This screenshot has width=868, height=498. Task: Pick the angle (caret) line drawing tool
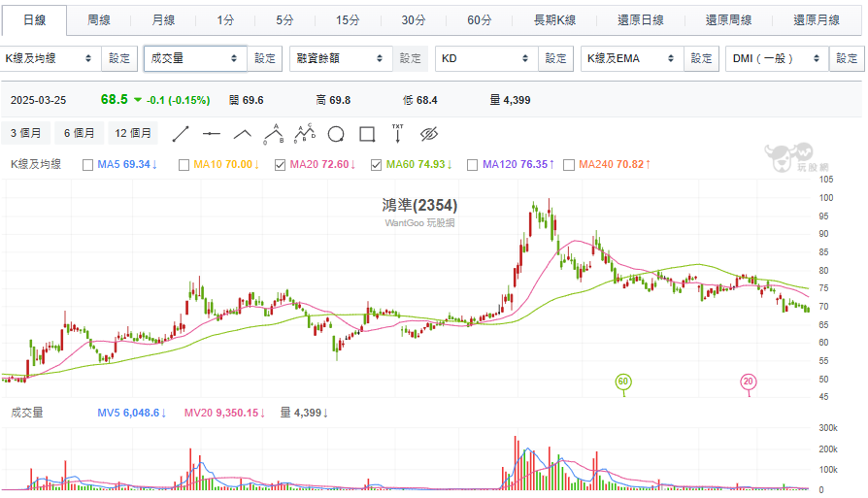(243, 133)
